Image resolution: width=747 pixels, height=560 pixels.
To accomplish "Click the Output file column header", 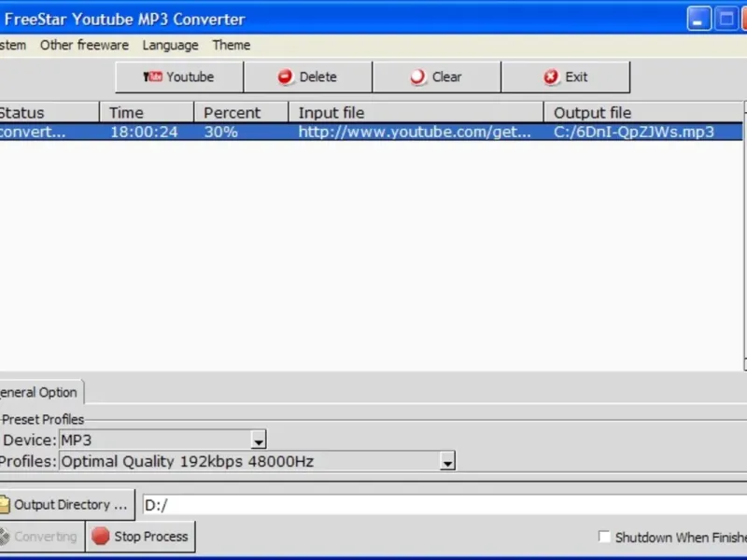I will pos(643,112).
